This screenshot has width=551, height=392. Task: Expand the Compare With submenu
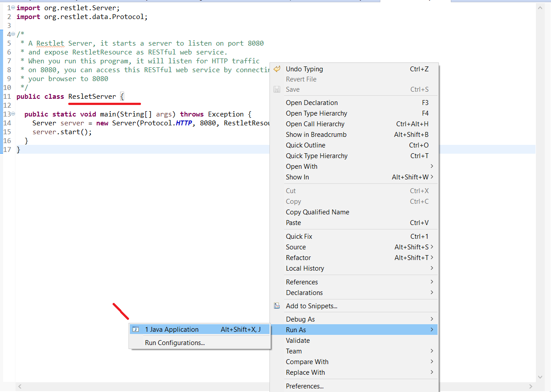307,361
